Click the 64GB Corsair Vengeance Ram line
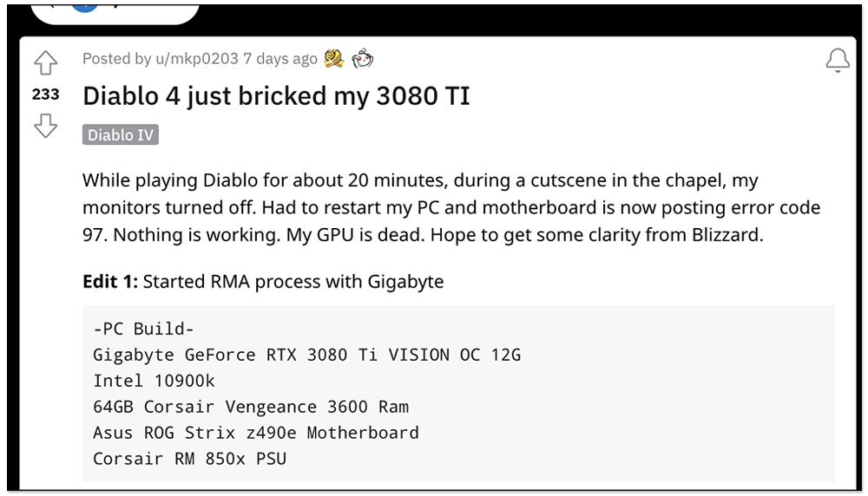The height and width of the screenshot is (496, 868). point(250,407)
